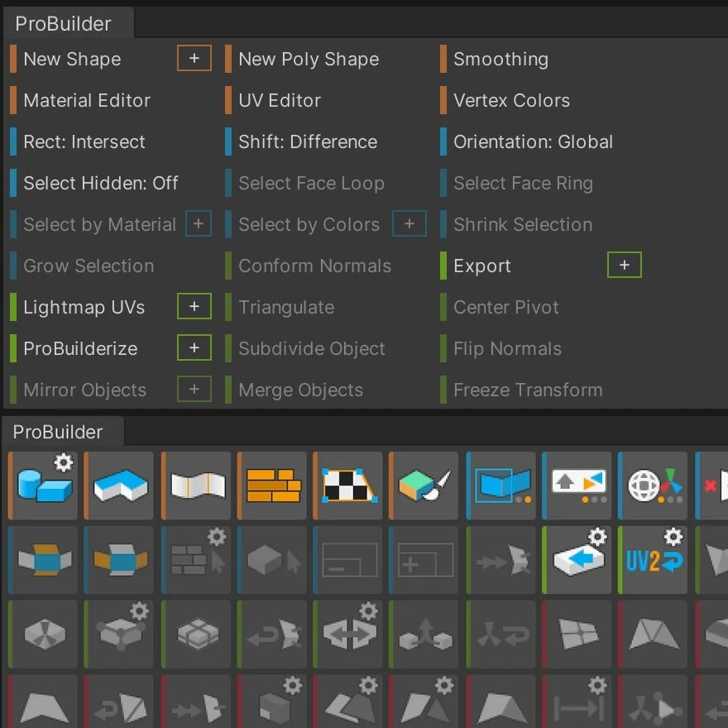The height and width of the screenshot is (728, 728).
Task: Toggle the Orientation globe icon
Action: tap(653, 485)
